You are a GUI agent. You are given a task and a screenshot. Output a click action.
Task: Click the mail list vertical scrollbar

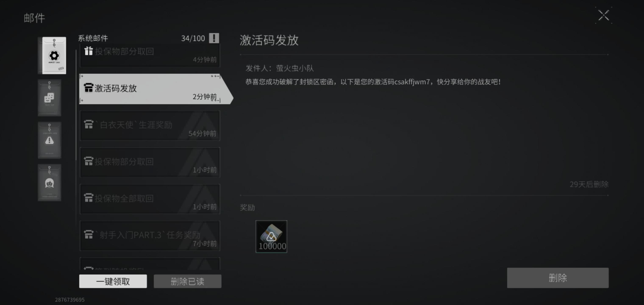pos(76,105)
